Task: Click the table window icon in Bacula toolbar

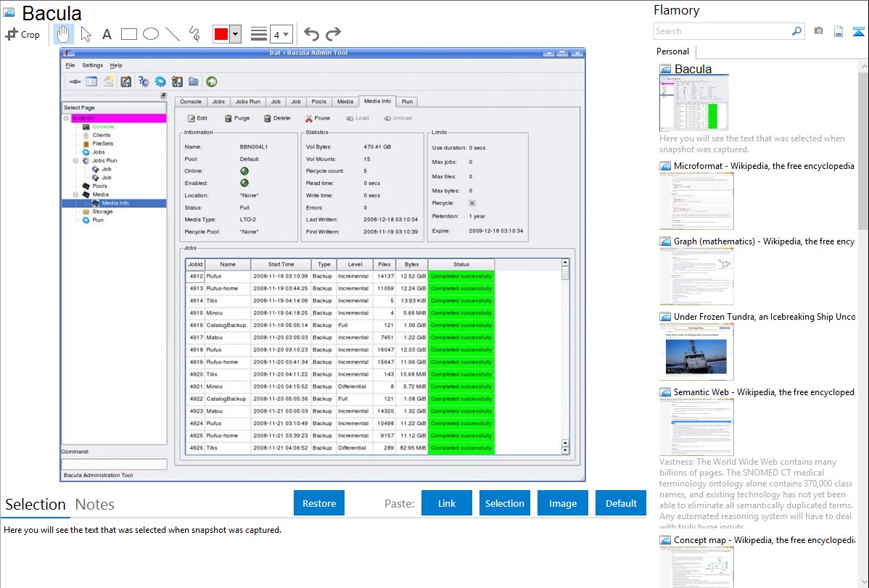Action: pyautogui.click(x=91, y=82)
